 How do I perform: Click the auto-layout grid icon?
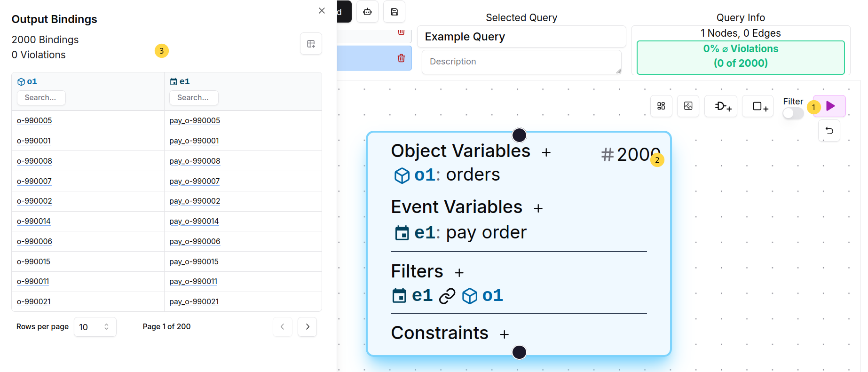(661, 106)
